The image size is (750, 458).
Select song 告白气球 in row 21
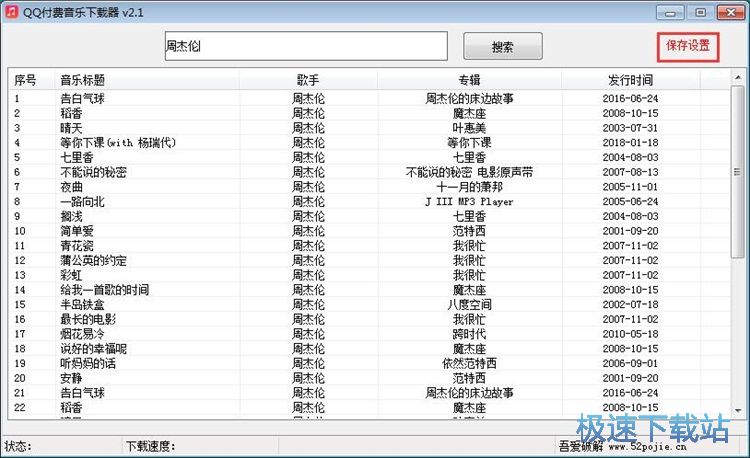82,393
